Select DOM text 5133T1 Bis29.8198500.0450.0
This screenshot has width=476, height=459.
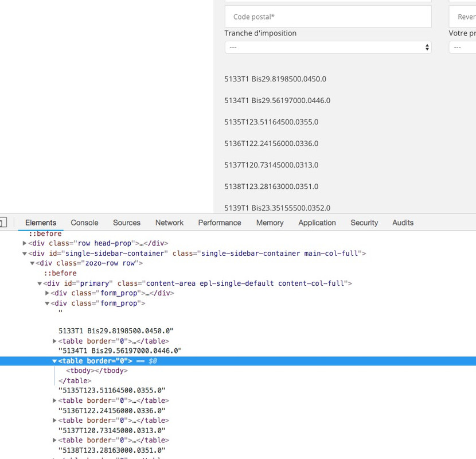(116, 331)
